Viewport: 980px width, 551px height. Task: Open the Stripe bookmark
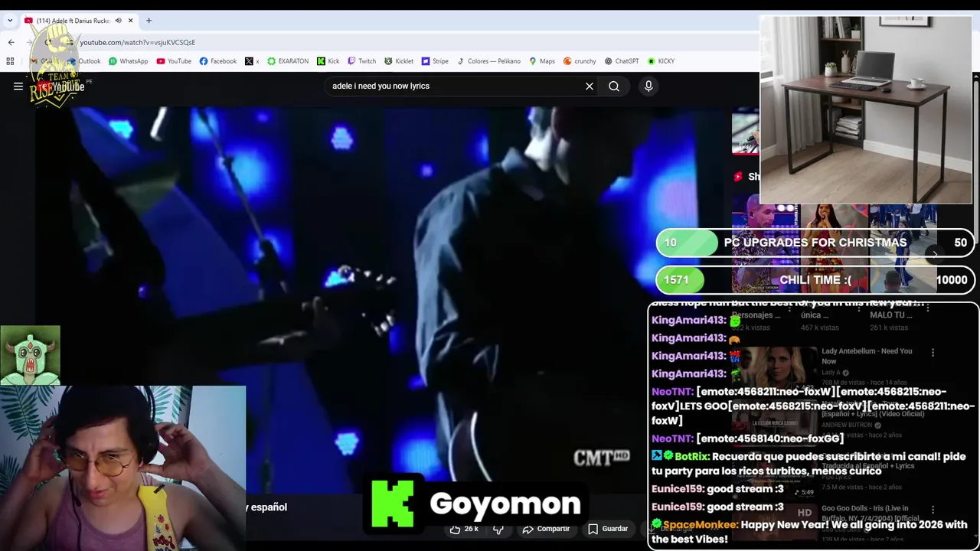(435, 61)
